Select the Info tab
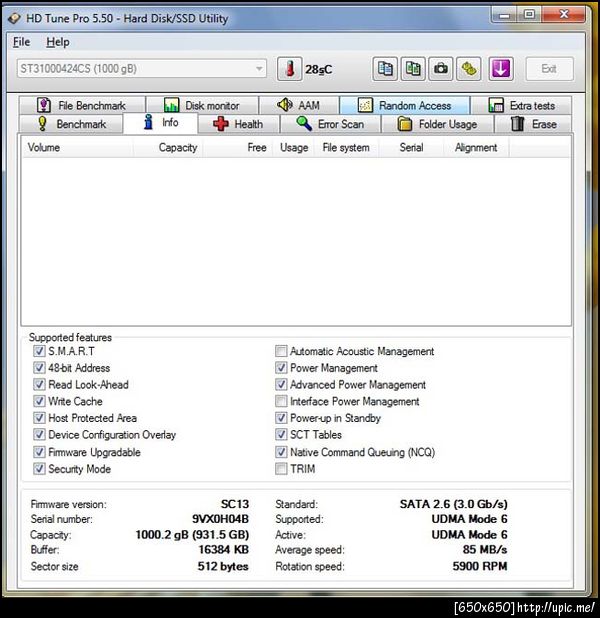This screenshot has width=600, height=618. [x=160, y=123]
